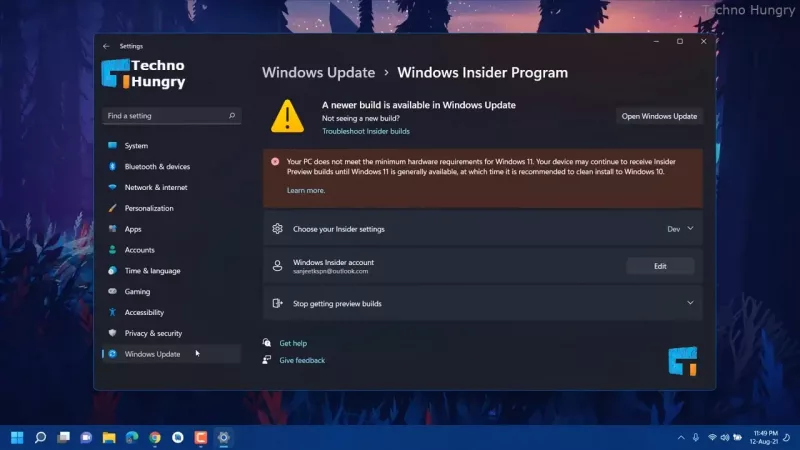Open the Get help link
Screen dimensions: 800x450
[293, 343]
